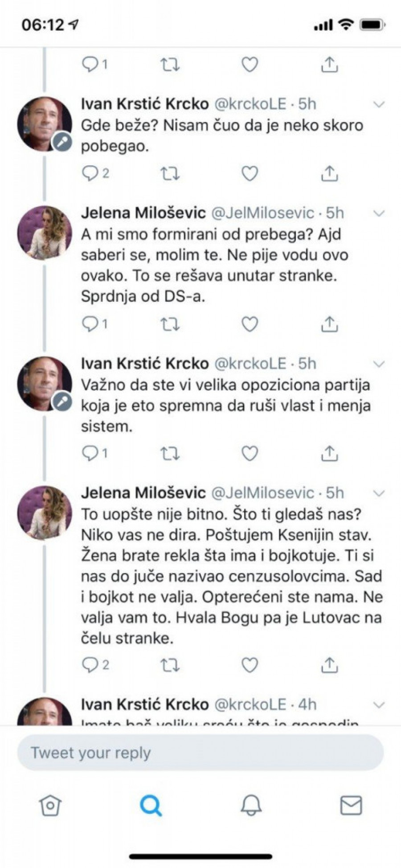Switch to the Search tab
This screenshot has width=401, height=868.
151,806
